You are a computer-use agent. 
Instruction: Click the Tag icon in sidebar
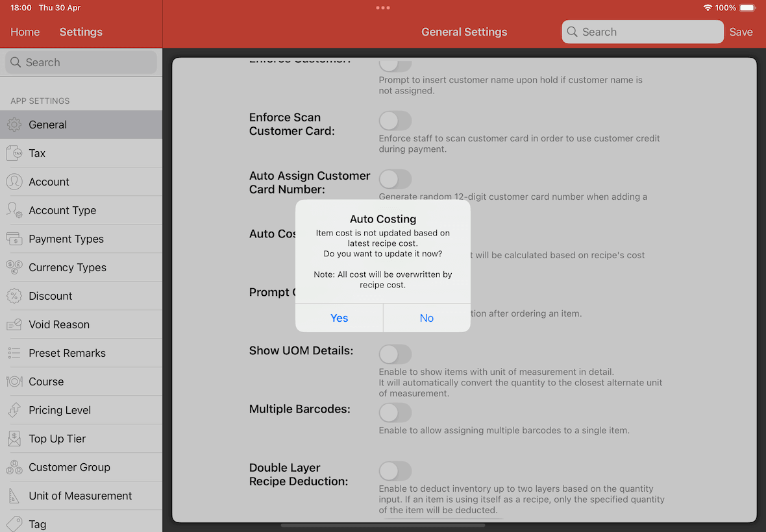[x=14, y=524]
